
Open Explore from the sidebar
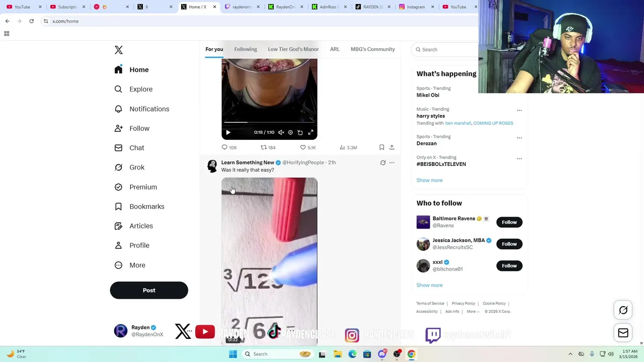click(134, 89)
